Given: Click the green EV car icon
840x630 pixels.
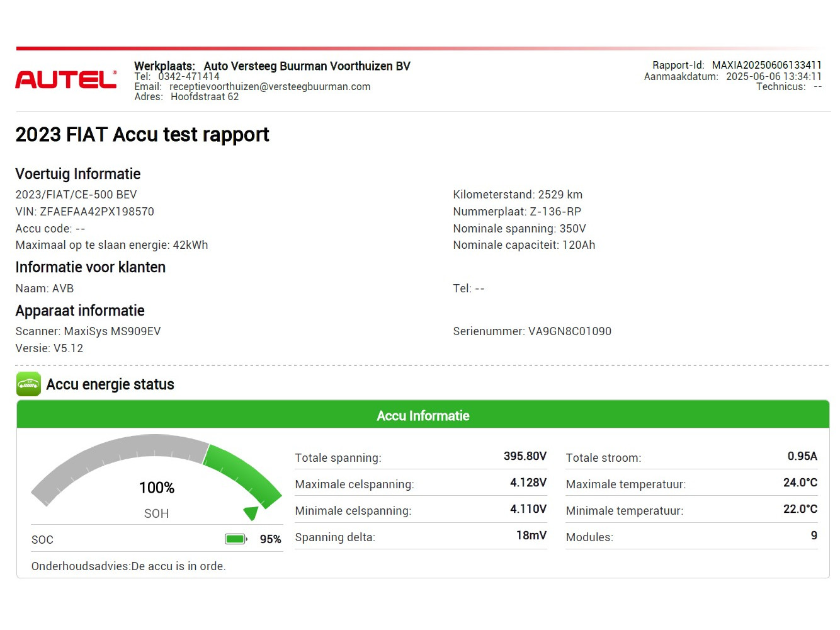Looking at the screenshot, I should [28, 384].
